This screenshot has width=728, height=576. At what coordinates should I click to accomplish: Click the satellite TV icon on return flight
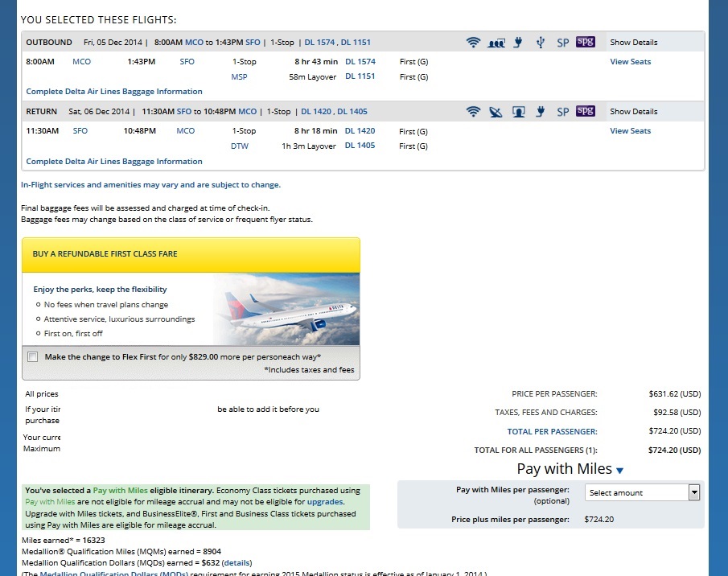[496, 112]
